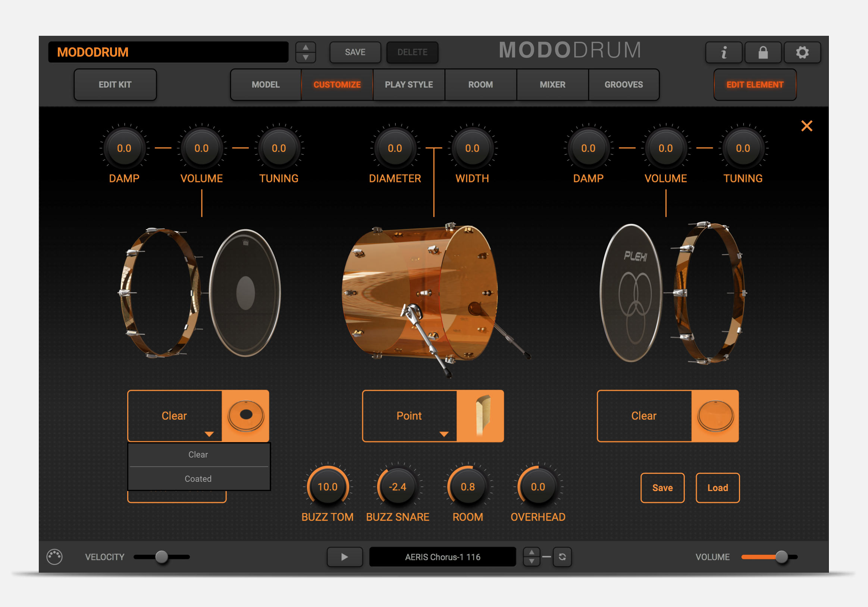
Task: Open settings via gear icon
Action: click(x=802, y=52)
